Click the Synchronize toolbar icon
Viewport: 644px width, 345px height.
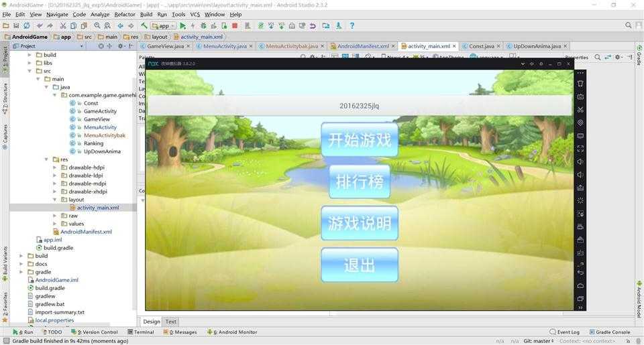click(26, 25)
